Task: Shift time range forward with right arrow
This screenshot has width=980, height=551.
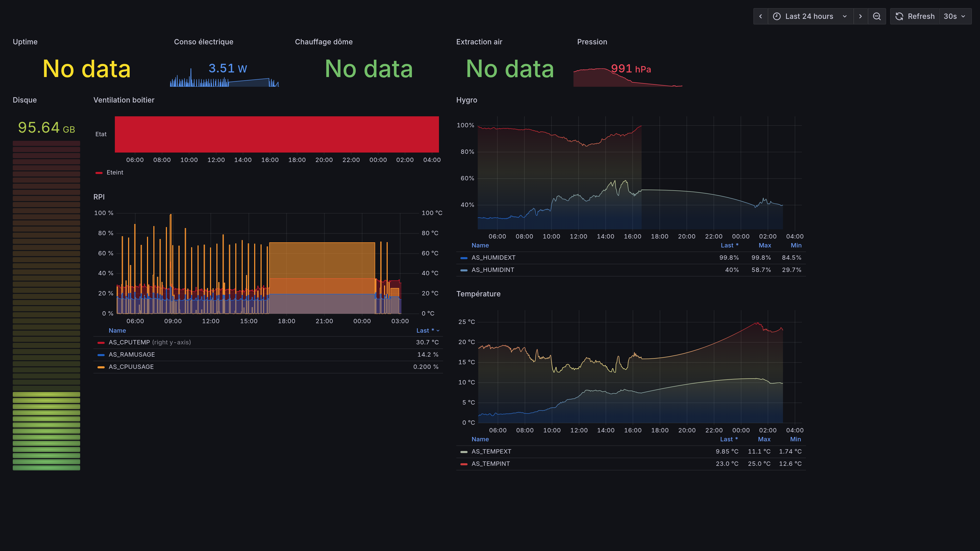Action: [861, 16]
